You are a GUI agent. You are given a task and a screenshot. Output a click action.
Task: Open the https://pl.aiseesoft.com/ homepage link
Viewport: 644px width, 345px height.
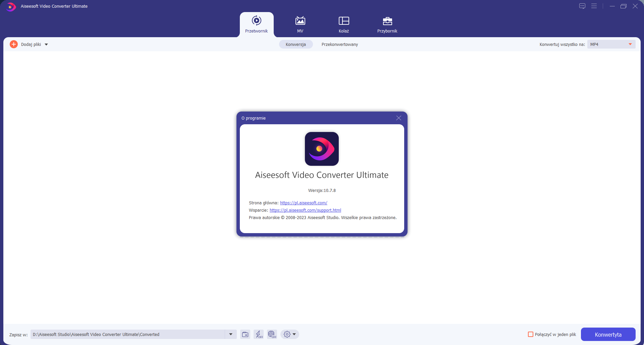click(304, 203)
